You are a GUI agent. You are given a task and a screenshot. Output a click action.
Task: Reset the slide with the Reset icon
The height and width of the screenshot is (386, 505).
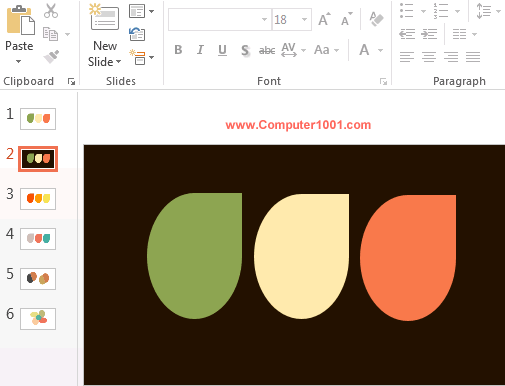click(x=137, y=34)
